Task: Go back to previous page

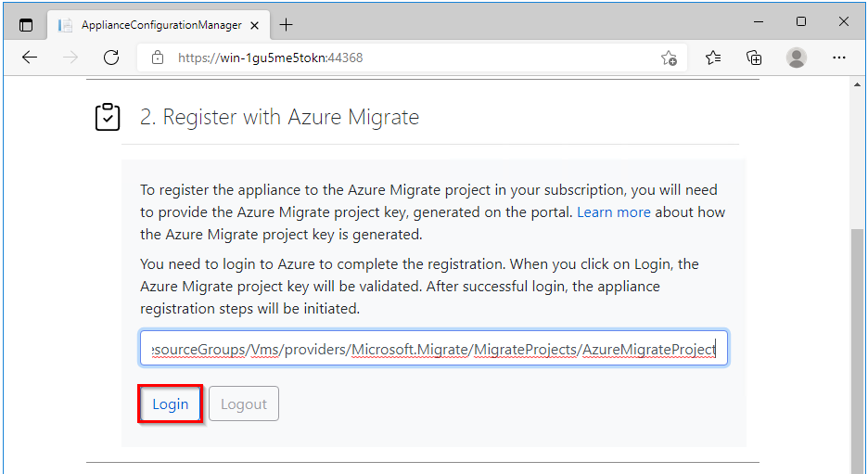Action: (30, 58)
